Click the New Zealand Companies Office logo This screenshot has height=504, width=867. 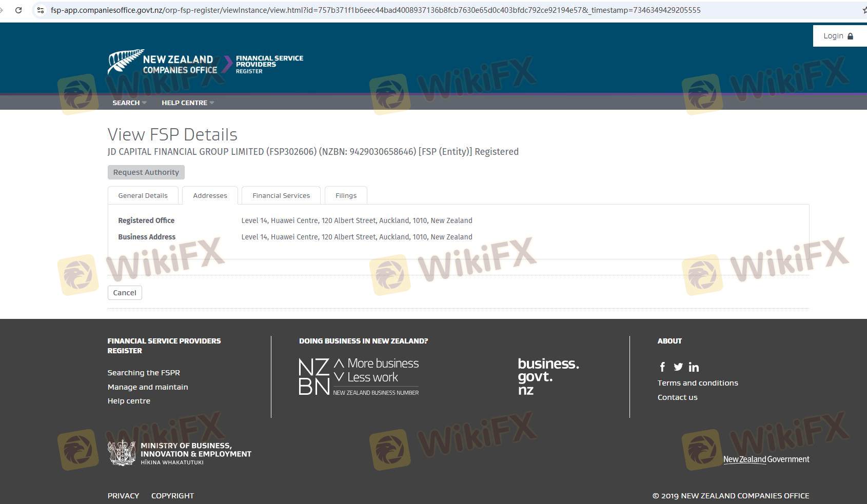click(x=163, y=63)
